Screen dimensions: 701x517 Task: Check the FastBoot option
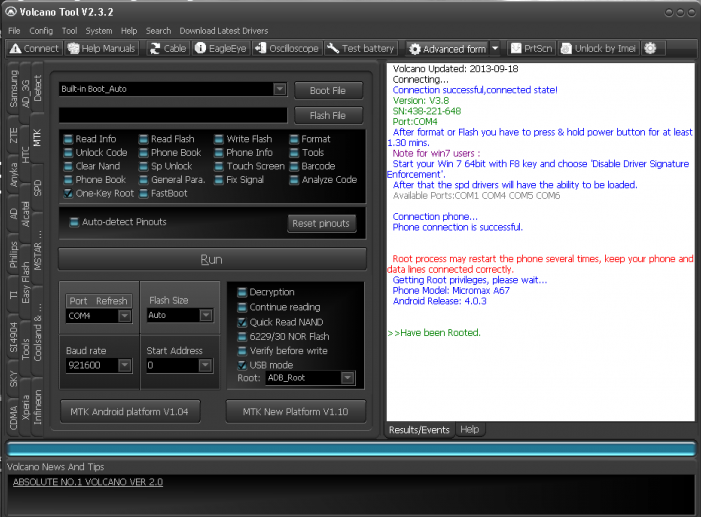(144, 193)
